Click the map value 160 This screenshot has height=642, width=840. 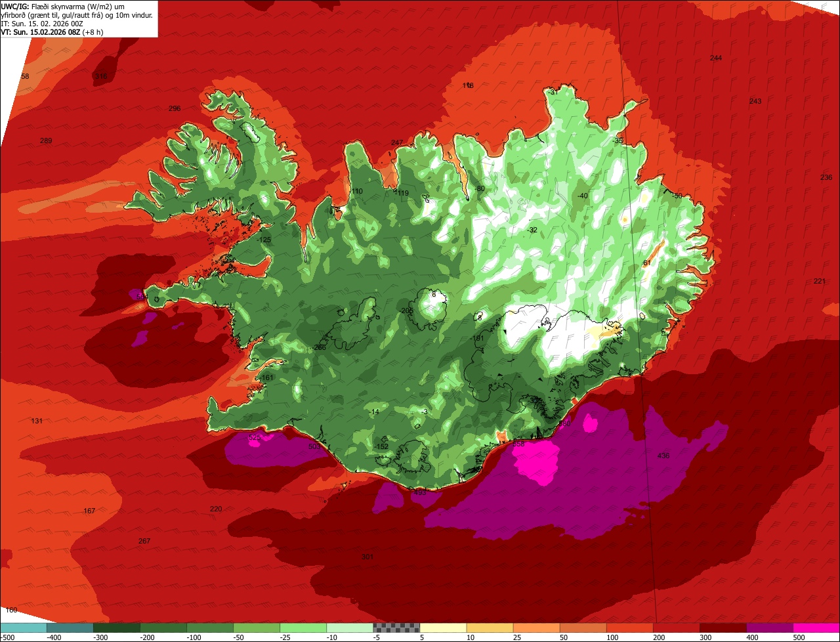tap(11, 610)
